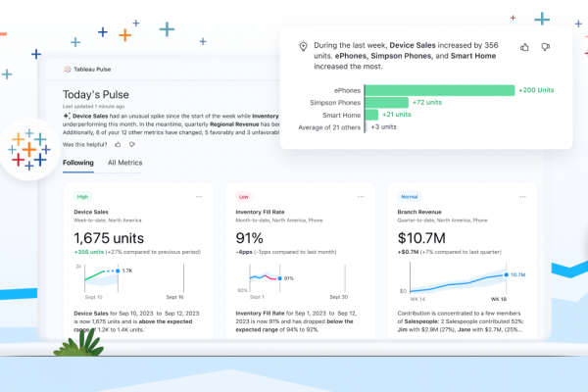This screenshot has height=392, width=588.
Task: Click thumbs down under Was this helpful
Action: [x=131, y=143]
